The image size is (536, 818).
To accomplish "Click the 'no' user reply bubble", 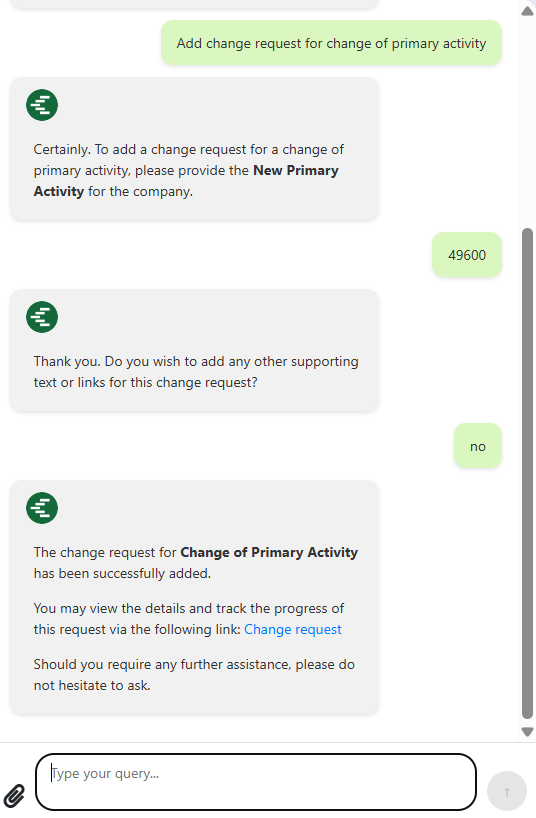I will tap(478, 446).
